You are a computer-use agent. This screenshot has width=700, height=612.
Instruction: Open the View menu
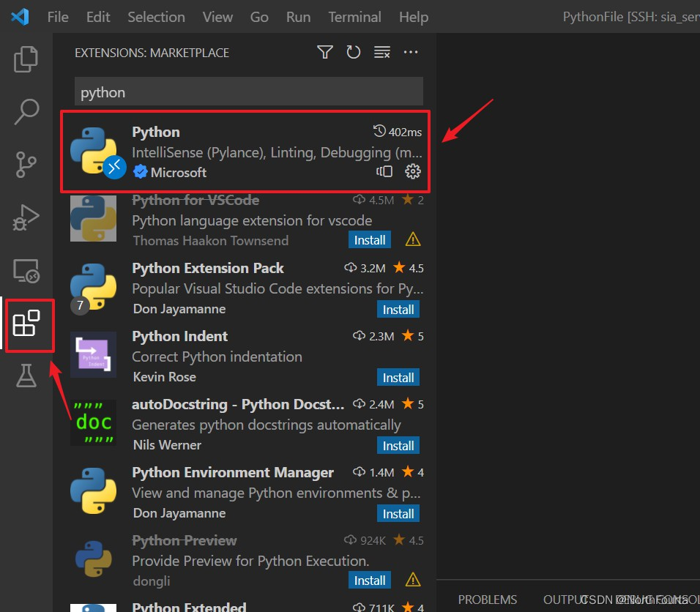tap(217, 17)
